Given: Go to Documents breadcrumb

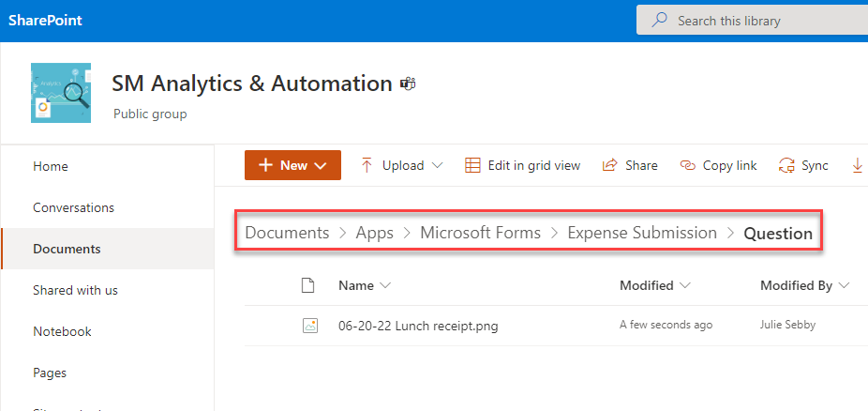Looking at the screenshot, I should coord(288,233).
